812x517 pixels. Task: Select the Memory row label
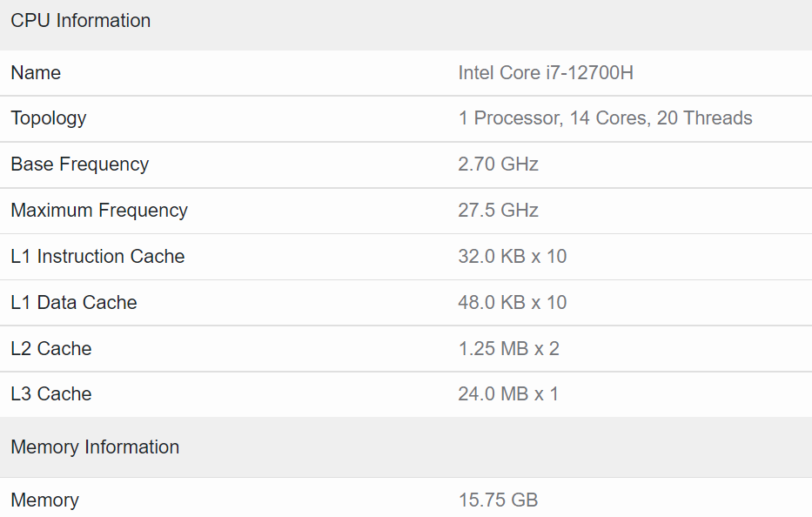(x=44, y=500)
